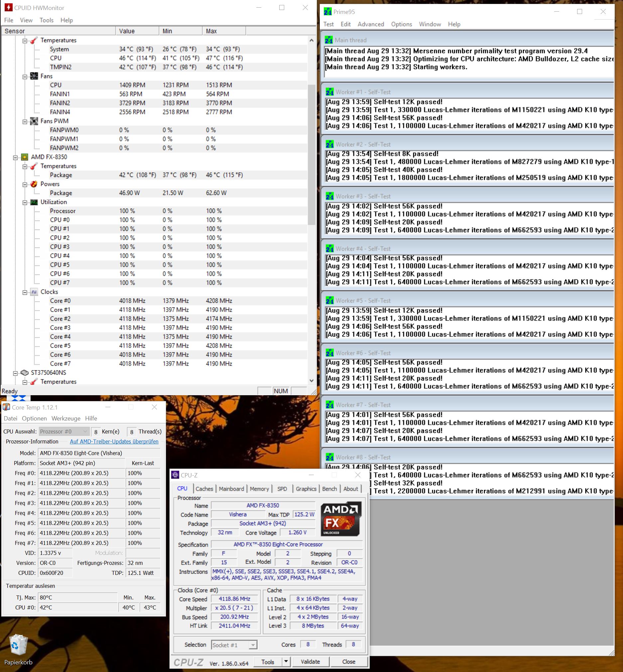The image size is (623, 672).
Task: Collapse the Powers tree node
Action: (25, 185)
